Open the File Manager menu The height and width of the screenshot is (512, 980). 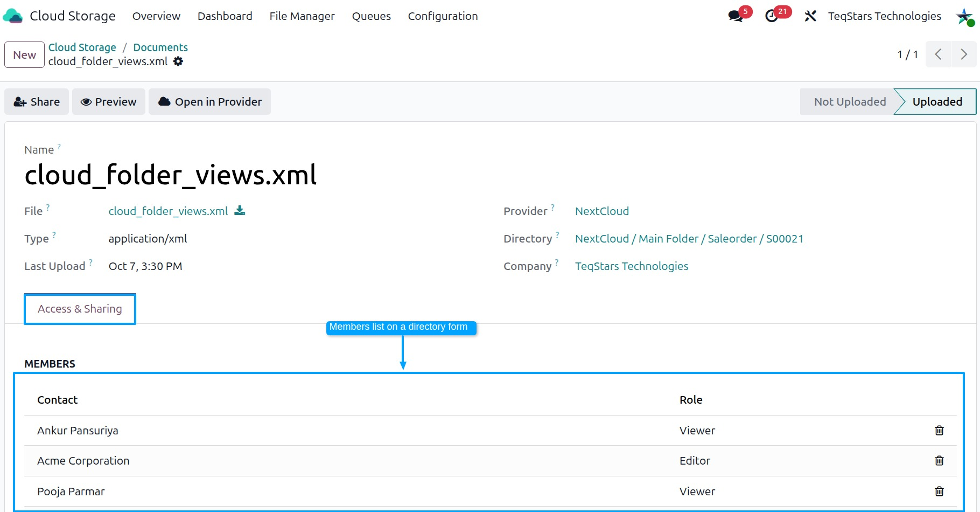pyautogui.click(x=302, y=16)
